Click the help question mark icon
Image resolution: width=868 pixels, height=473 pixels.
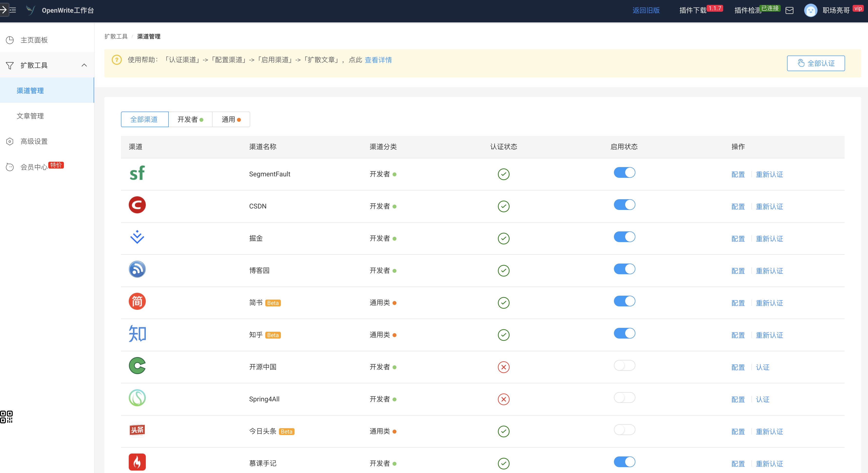point(117,60)
